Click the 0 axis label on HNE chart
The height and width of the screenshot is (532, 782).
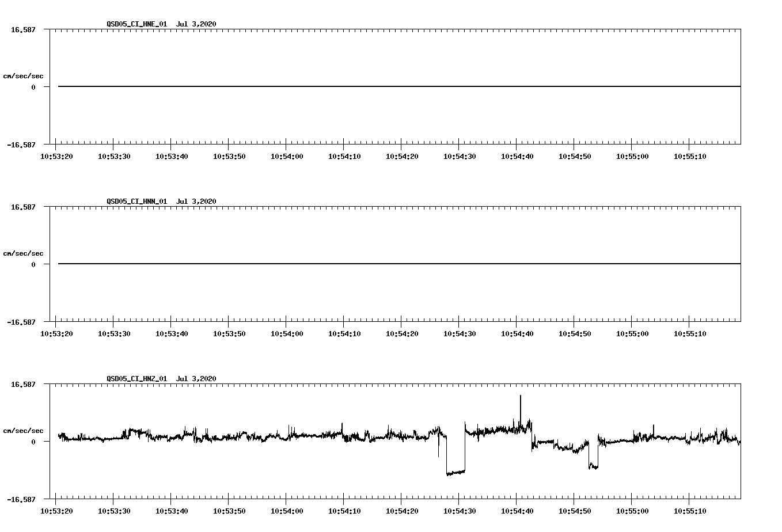click(33, 87)
